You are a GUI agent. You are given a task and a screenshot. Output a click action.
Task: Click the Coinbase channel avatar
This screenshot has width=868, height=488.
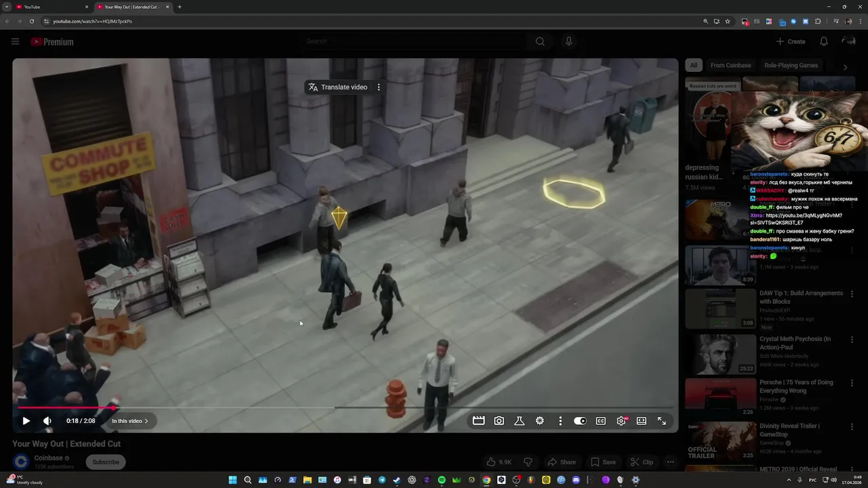point(21,462)
